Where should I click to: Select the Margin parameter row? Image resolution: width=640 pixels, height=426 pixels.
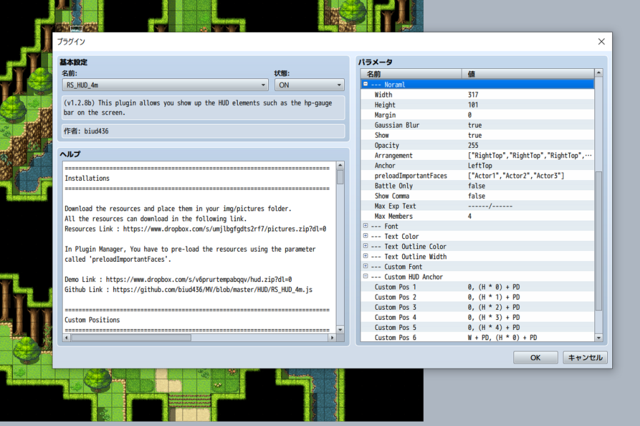pos(477,115)
